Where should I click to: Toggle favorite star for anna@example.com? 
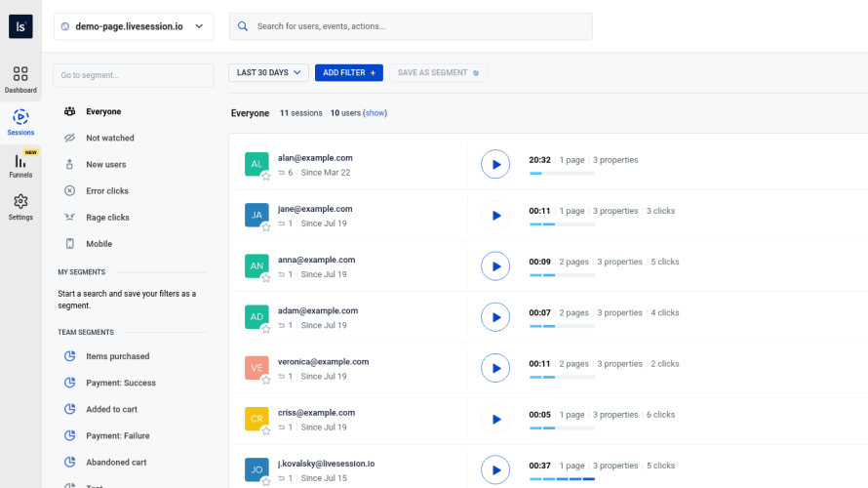pyautogui.click(x=265, y=278)
